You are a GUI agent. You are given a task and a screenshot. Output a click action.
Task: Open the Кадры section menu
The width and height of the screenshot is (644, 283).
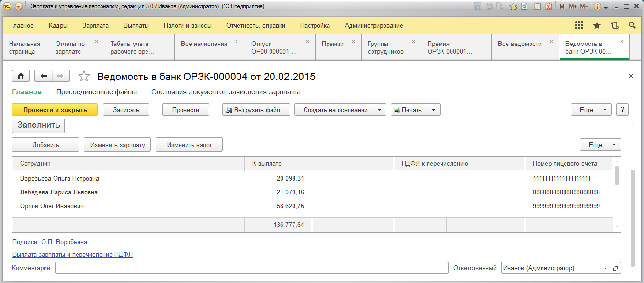(x=58, y=26)
